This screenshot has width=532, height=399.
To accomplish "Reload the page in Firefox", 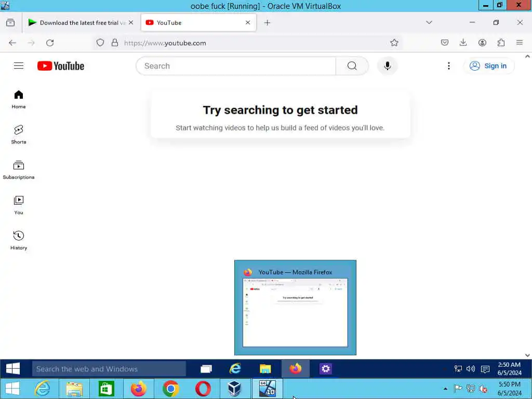I will [x=50, y=43].
